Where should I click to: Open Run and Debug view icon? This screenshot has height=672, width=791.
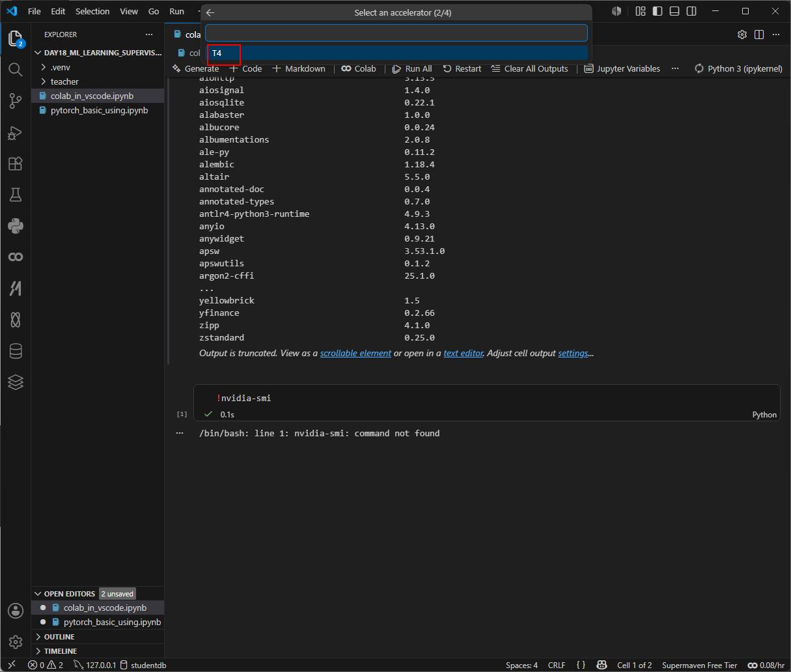[x=16, y=132]
